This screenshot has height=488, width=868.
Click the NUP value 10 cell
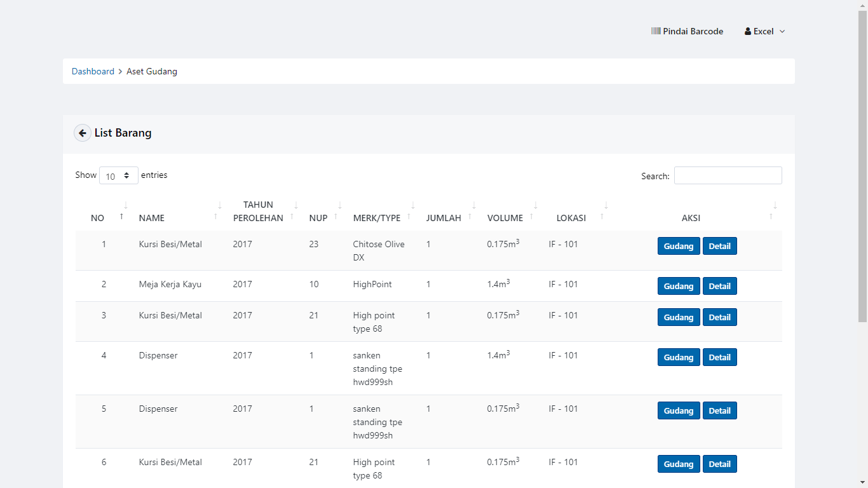pos(314,284)
